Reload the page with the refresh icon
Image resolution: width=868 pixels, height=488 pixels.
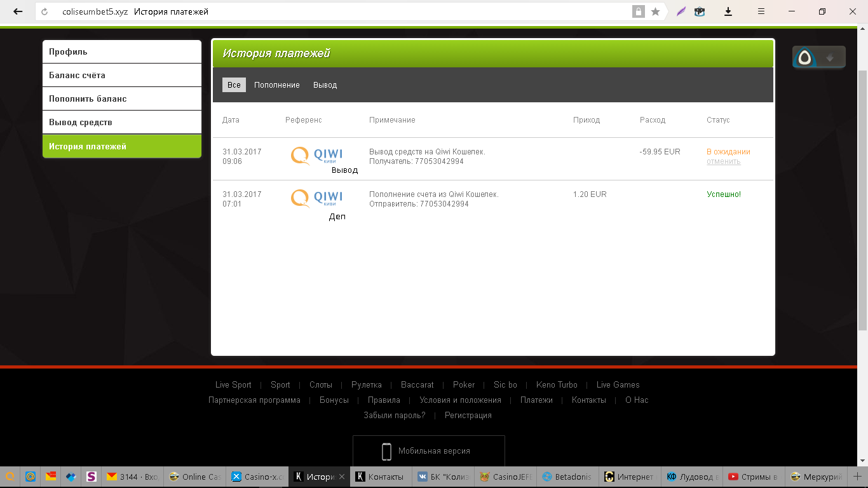point(44,11)
